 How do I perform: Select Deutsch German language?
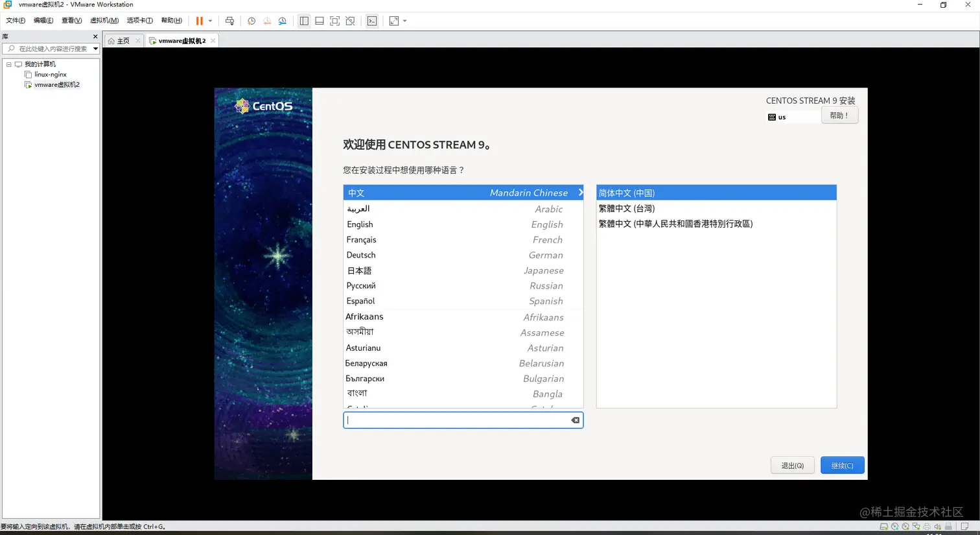click(463, 256)
